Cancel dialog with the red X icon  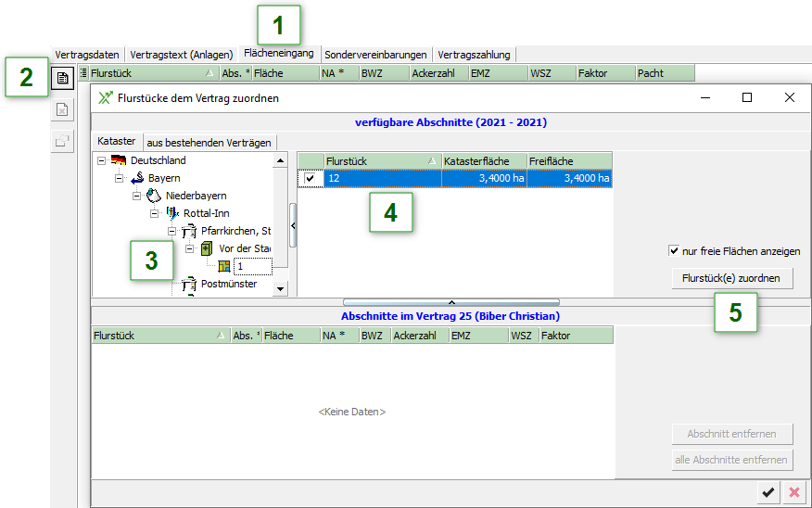pyautogui.click(x=794, y=493)
